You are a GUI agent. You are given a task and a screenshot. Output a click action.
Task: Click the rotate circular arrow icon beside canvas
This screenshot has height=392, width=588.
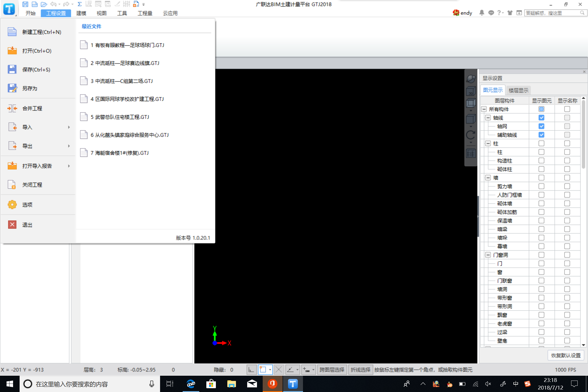coord(471,135)
